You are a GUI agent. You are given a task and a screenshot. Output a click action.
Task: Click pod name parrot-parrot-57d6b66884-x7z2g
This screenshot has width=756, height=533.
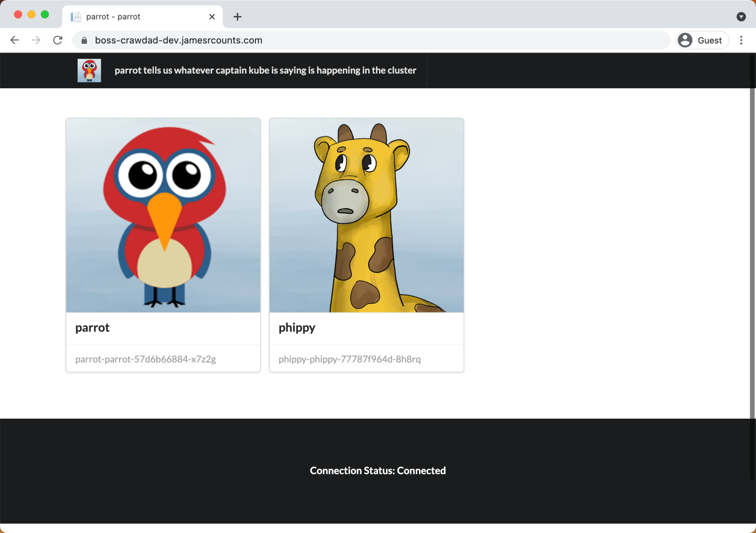[146, 359]
